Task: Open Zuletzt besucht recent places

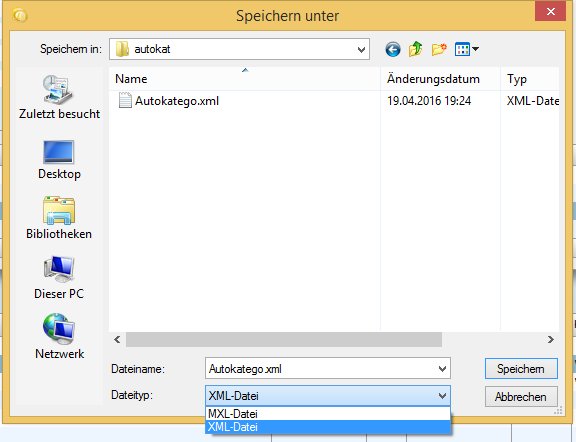Action: 59,97
